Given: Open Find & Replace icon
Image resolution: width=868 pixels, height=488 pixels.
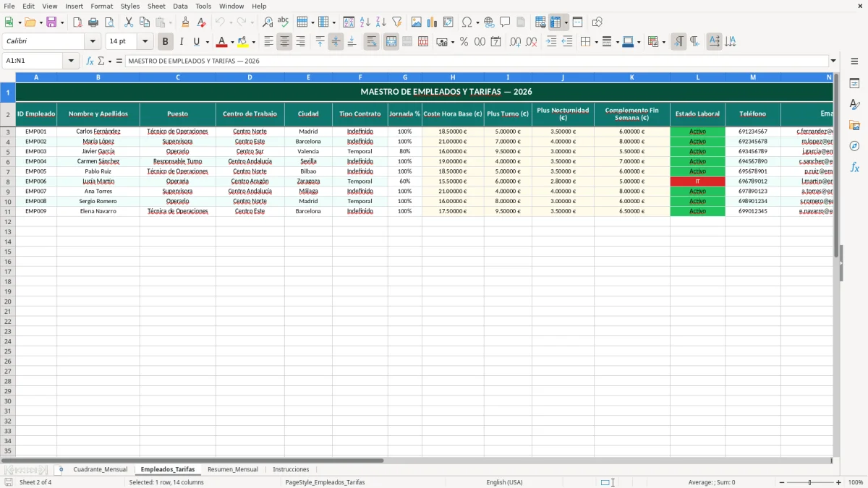Looking at the screenshot, I should point(268,22).
